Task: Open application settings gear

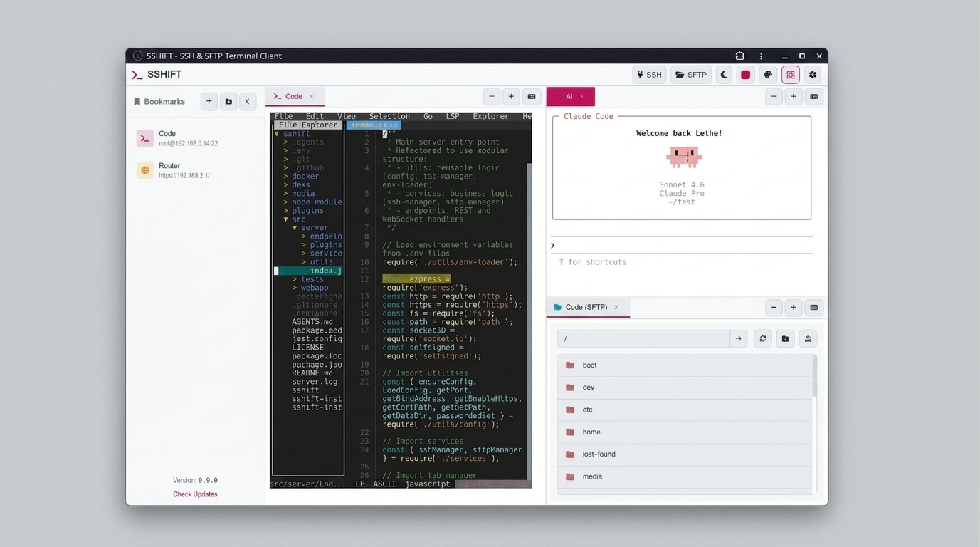Action: (812, 74)
